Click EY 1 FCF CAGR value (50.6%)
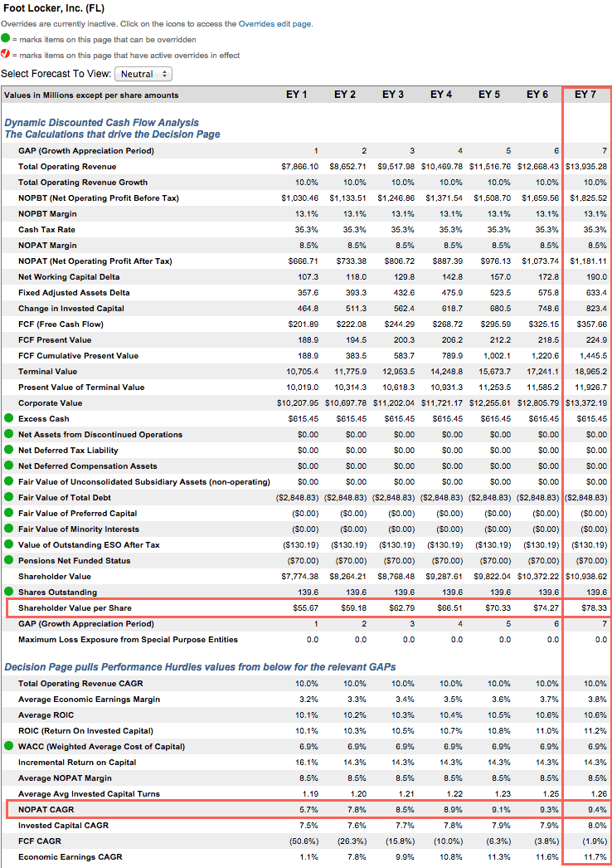The width and height of the screenshot is (612, 868). (x=304, y=841)
